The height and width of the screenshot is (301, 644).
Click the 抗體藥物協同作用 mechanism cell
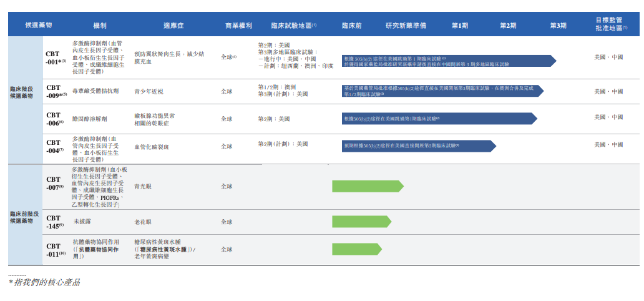[x=96, y=250]
